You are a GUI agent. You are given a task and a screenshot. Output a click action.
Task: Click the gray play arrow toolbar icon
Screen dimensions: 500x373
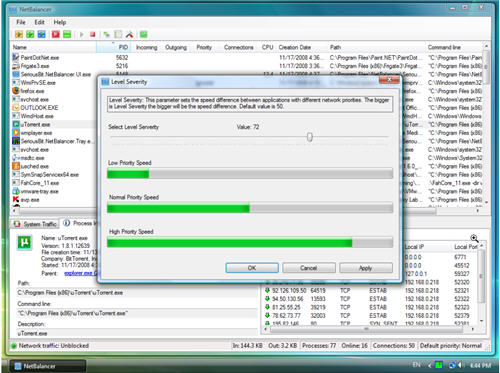(81, 34)
